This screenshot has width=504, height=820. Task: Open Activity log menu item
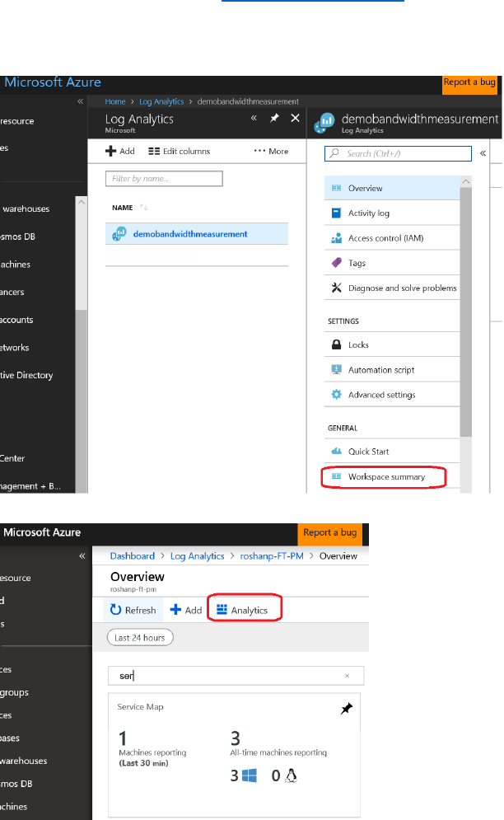(368, 213)
